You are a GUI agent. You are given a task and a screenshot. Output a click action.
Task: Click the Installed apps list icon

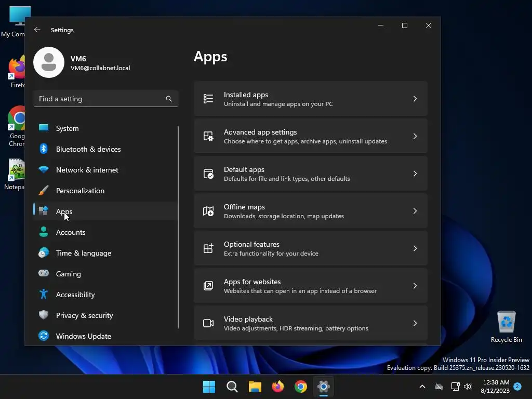coord(208,99)
